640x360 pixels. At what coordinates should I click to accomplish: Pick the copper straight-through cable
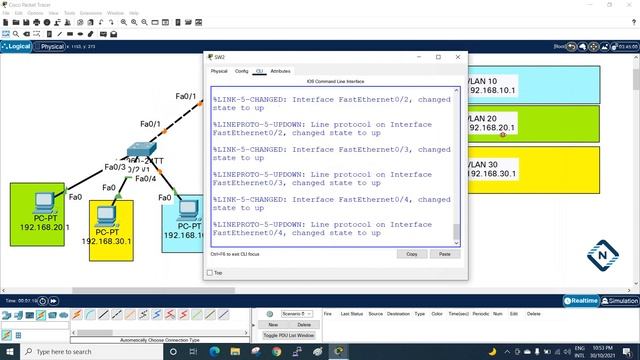(103, 315)
